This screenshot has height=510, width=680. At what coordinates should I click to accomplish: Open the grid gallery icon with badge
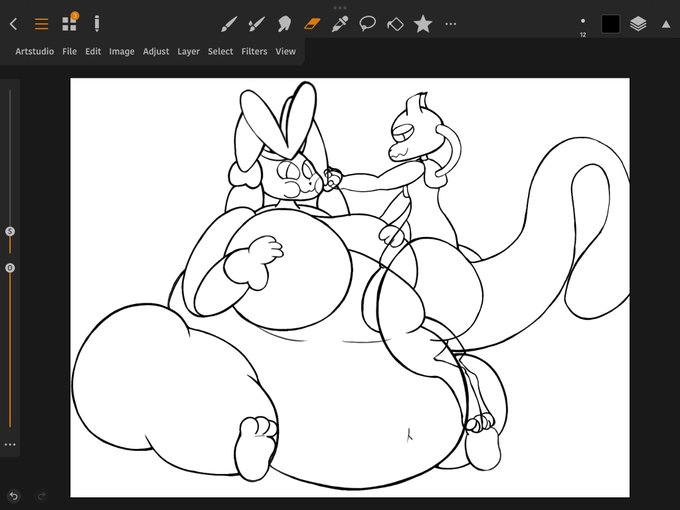point(69,23)
